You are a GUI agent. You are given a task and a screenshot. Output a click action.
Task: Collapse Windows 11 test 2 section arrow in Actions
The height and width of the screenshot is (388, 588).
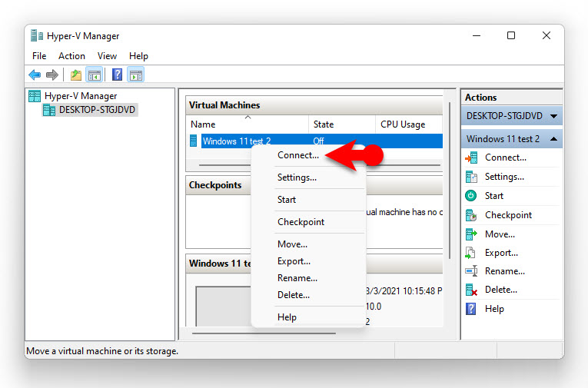click(x=554, y=139)
